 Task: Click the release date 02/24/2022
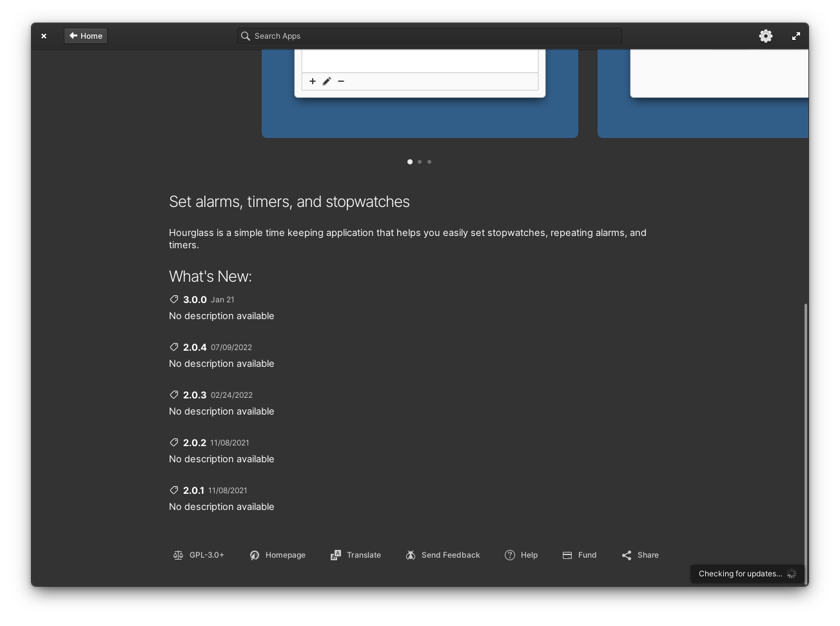coord(231,395)
